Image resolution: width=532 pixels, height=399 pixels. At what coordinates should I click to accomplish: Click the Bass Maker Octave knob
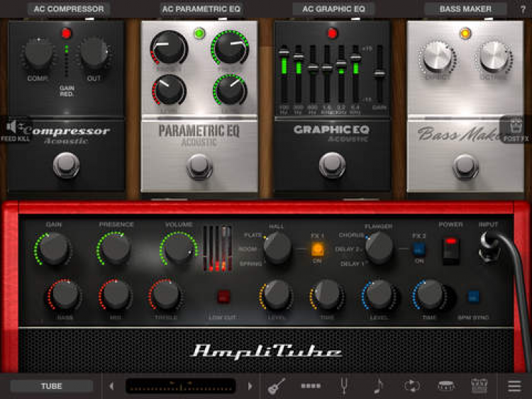tap(494, 57)
